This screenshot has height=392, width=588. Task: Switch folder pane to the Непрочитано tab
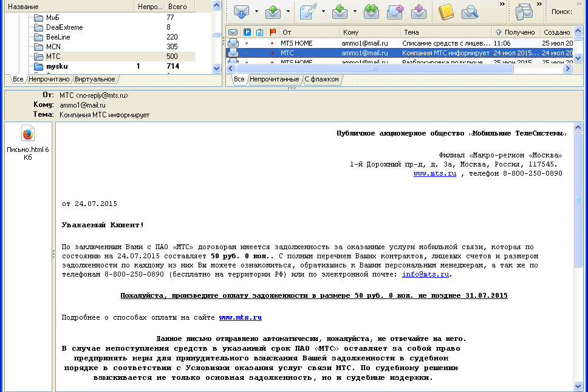[x=49, y=79]
